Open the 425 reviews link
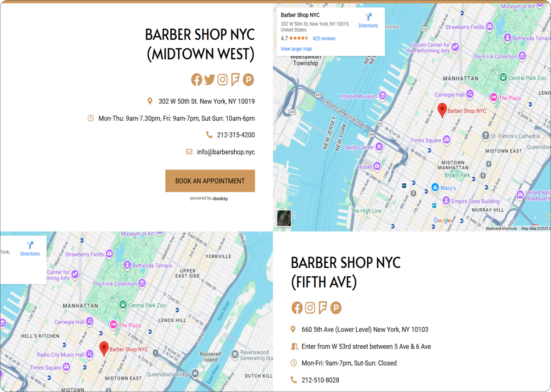The width and height of the screenshot is (551, 392). [324, 39]
